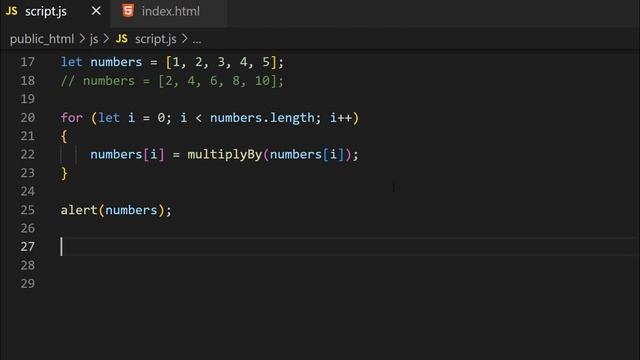640x360 pixels.
Task: Click the array literal [1, 2, 3, 4, 5]
Action: coord(221,62)
